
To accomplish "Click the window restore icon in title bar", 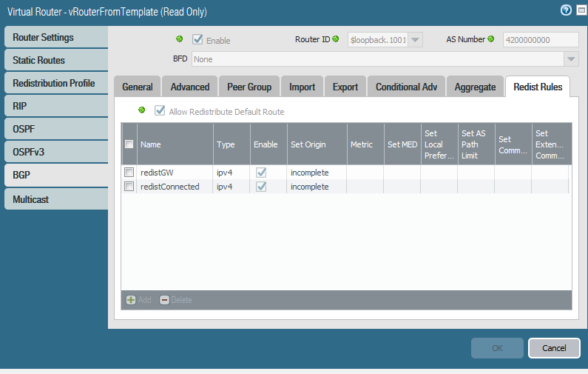I will (579, 10).
